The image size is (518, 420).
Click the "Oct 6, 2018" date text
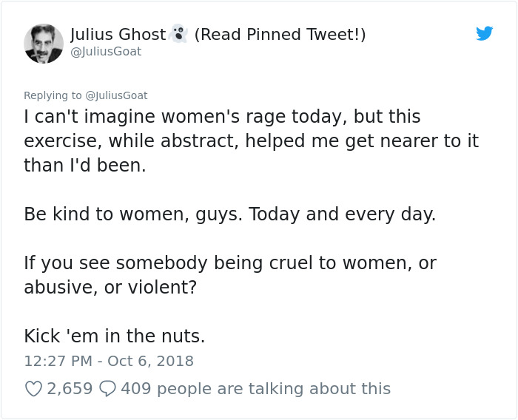point(150,361)
